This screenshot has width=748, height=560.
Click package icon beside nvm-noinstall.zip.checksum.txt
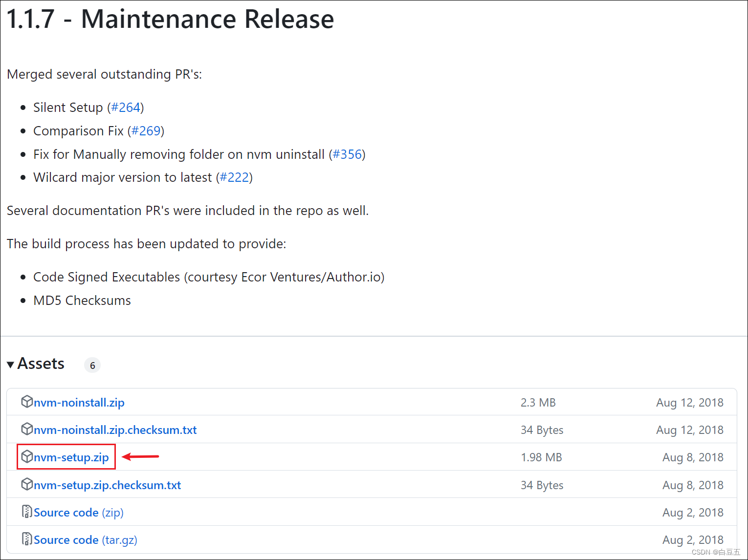[27, 429]
